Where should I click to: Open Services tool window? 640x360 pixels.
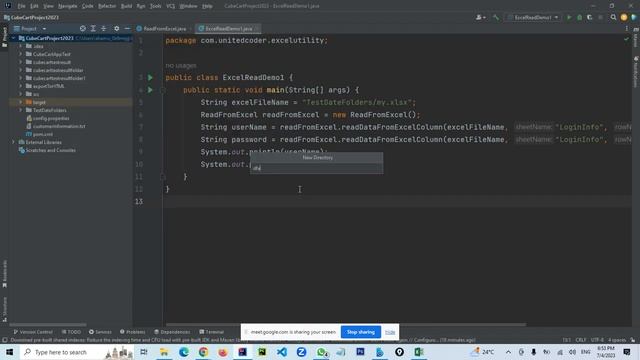[100, 332]
